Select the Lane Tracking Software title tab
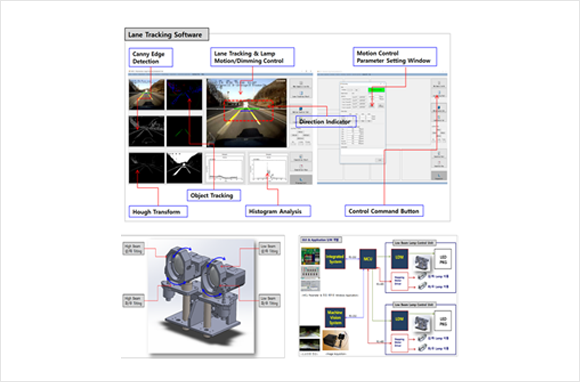The width and height of the screenshot is (580, 382). pos(166,34)
